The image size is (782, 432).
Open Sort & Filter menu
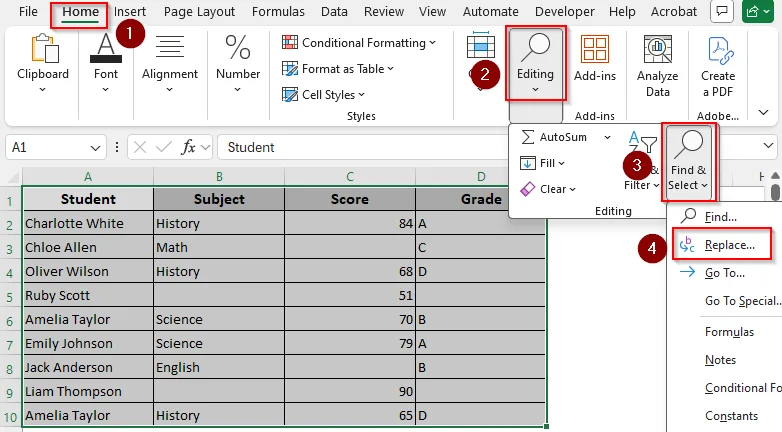tap(642, 161)
